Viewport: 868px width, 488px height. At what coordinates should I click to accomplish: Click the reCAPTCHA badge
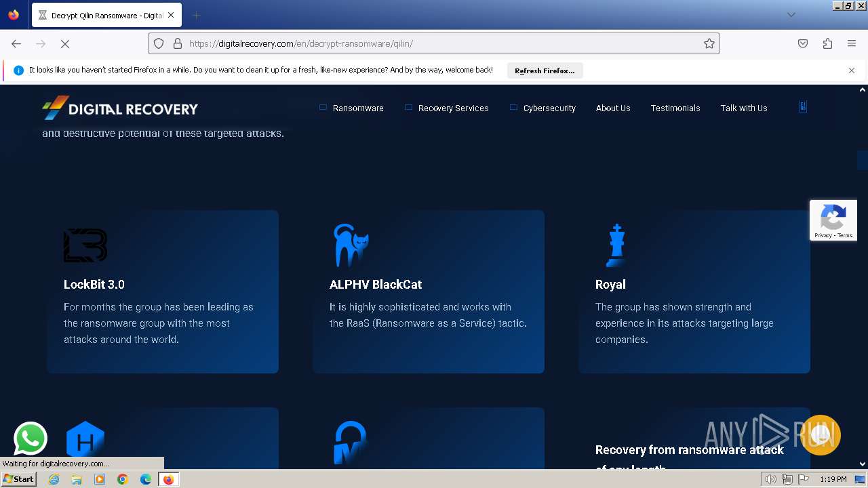(x=833, y=220)
